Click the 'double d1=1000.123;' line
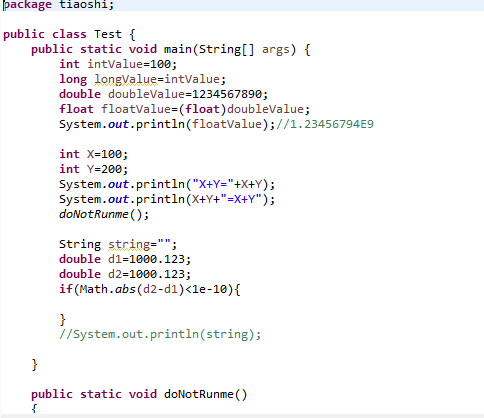 click(x=125, y=259)
